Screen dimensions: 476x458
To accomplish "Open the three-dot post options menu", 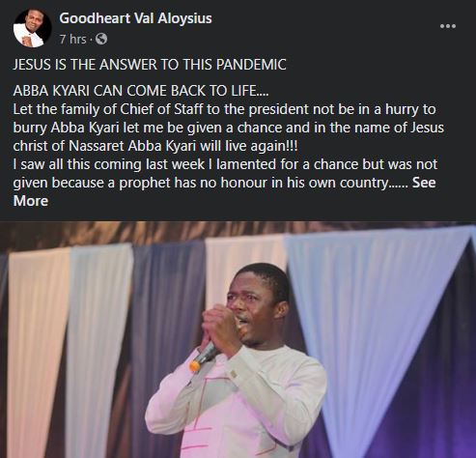I will tap(448, 26).
